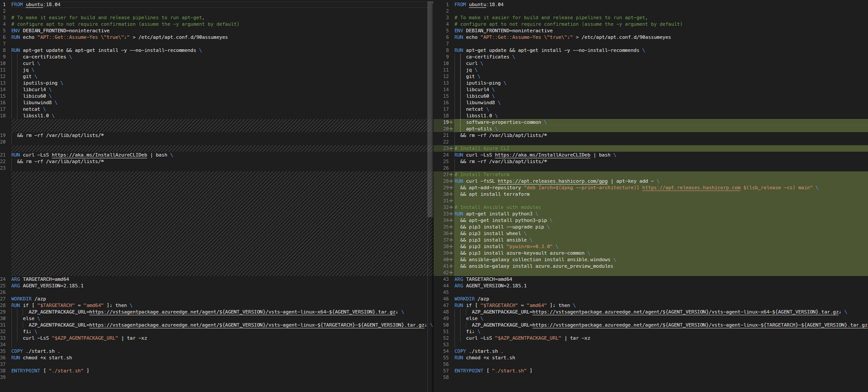Viewport: 868px width, 392px height.
Task: Click ARG AGENT_VERSION line in left pane
Action: coord(47,286)
